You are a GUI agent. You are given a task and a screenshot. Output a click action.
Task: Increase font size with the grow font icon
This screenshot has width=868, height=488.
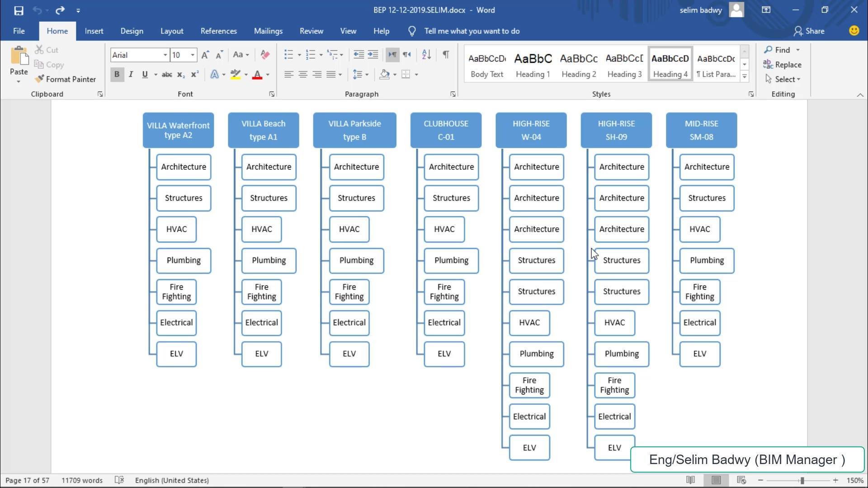tap(205, 55)
